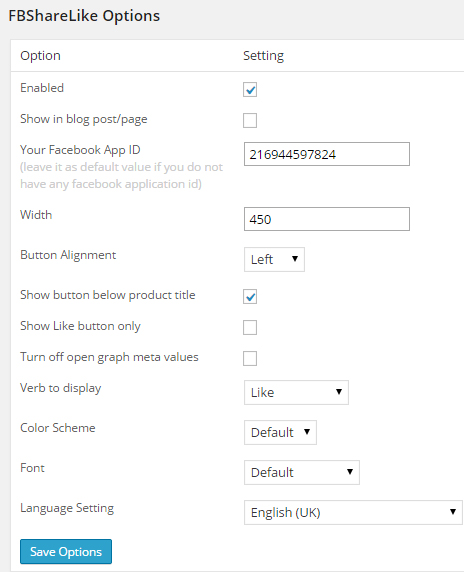Tick the Show in blog post/page checkbox

[x=250, y=120]
